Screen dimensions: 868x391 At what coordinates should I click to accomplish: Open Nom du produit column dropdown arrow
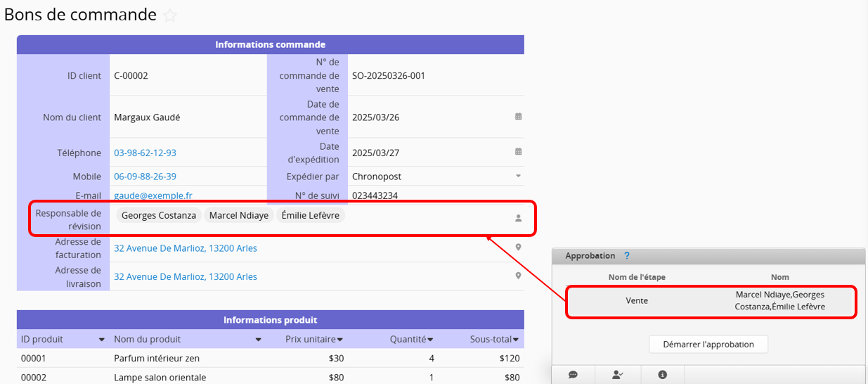258,340
